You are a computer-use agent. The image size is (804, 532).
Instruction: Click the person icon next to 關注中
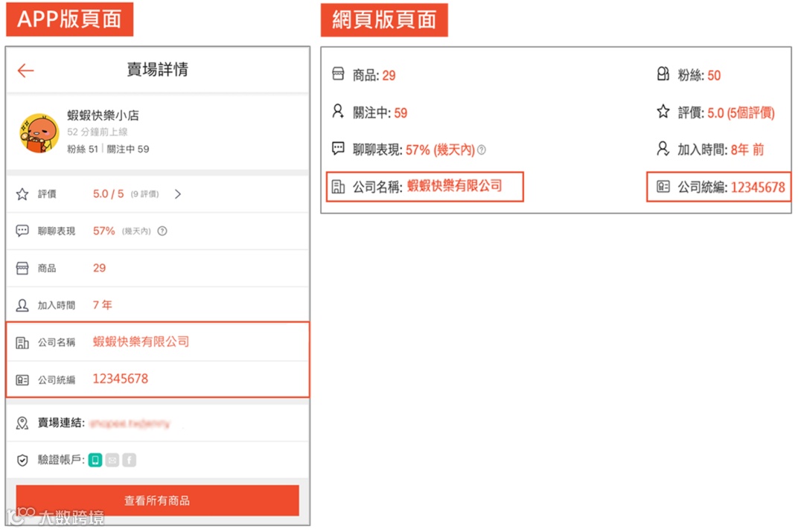click(x=339, y=112)
